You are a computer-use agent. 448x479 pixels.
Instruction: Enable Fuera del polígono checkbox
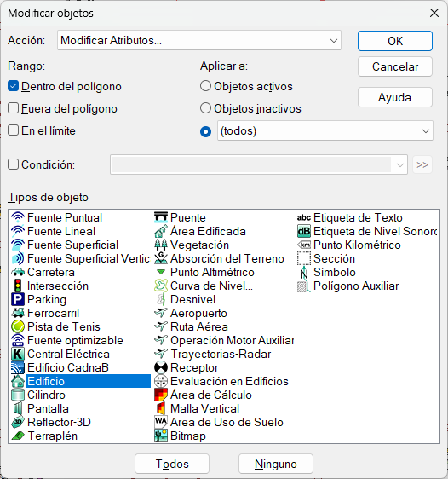pos(13,108)
